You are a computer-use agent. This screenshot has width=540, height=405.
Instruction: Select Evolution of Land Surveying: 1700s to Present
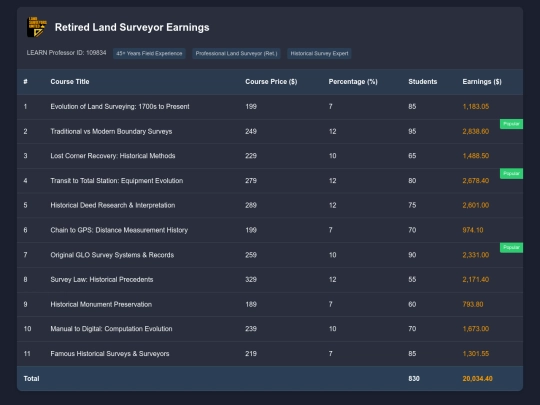(x=120, y=106)
